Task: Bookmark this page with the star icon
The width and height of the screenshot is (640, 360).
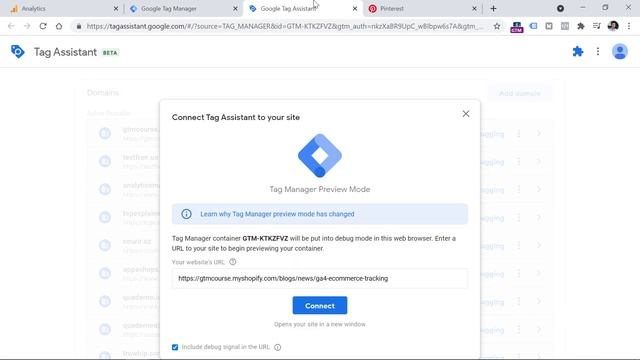Action: [497, 26]
